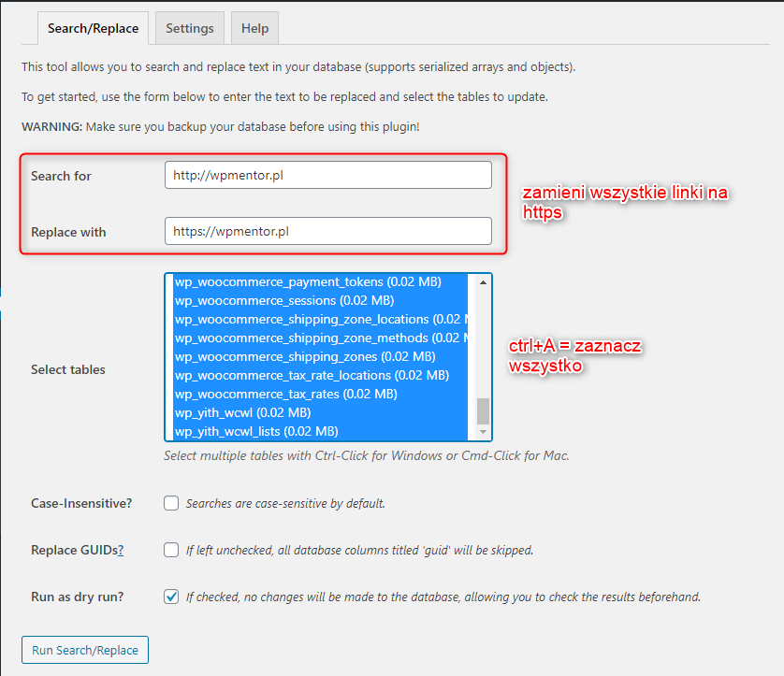Choose wp_woocommerce_shipping_zone_locations table

[318, 320]
